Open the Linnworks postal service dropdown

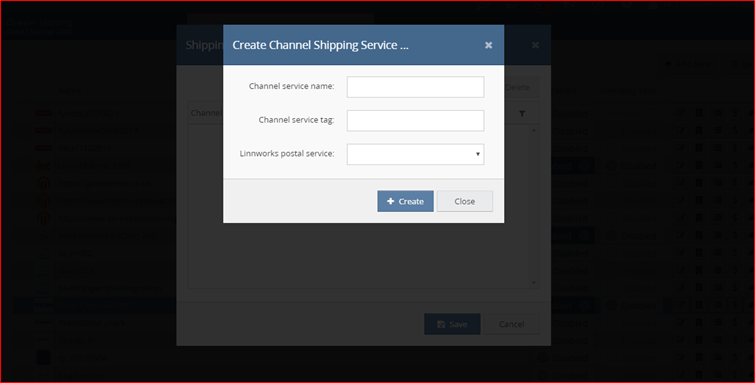(415, 154)
